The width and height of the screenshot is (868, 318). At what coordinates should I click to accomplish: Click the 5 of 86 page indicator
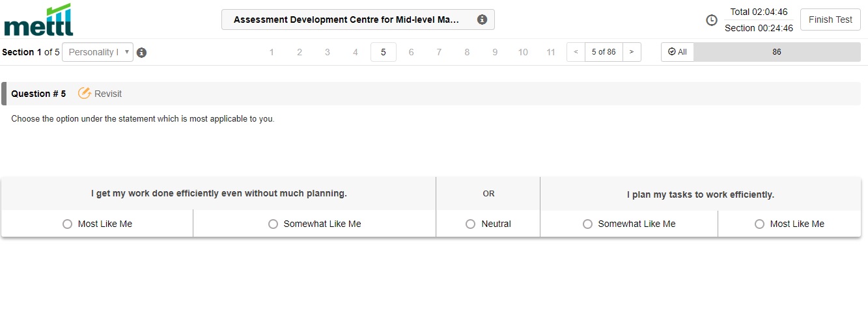point(604,52)
